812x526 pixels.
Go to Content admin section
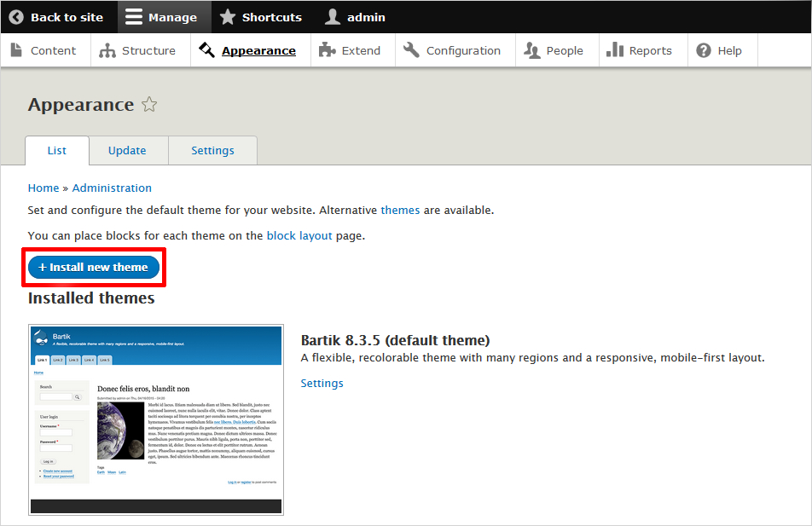point(44,50)
